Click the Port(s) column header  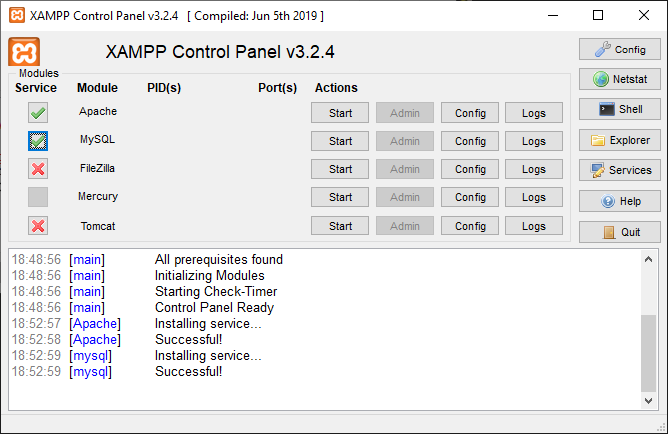click(277, 88)
